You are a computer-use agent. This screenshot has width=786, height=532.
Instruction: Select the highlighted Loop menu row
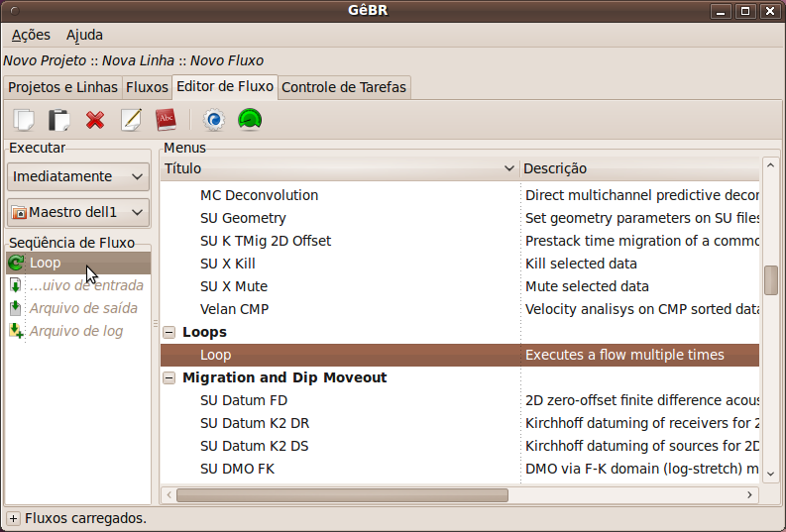point(460,356)
